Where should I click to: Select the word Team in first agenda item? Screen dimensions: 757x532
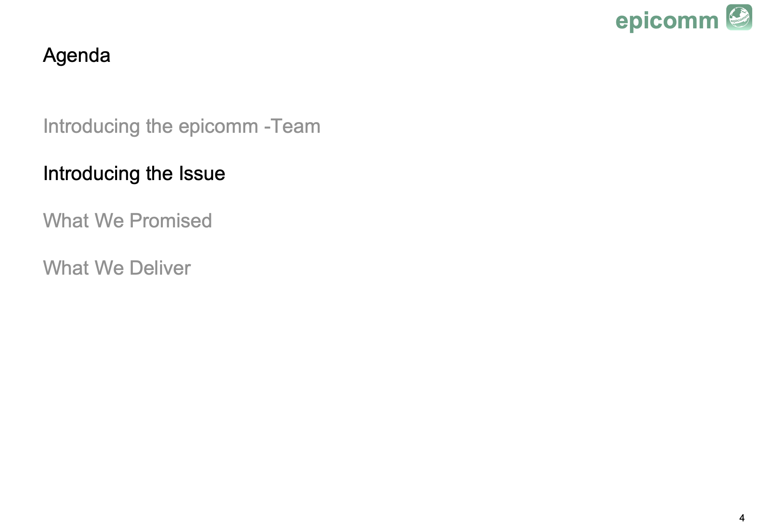coord(296,126)
